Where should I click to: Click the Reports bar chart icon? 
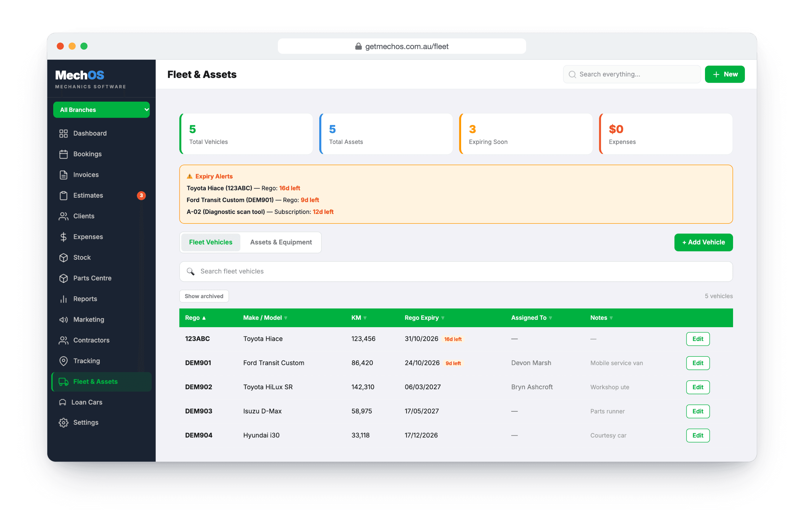64,299
